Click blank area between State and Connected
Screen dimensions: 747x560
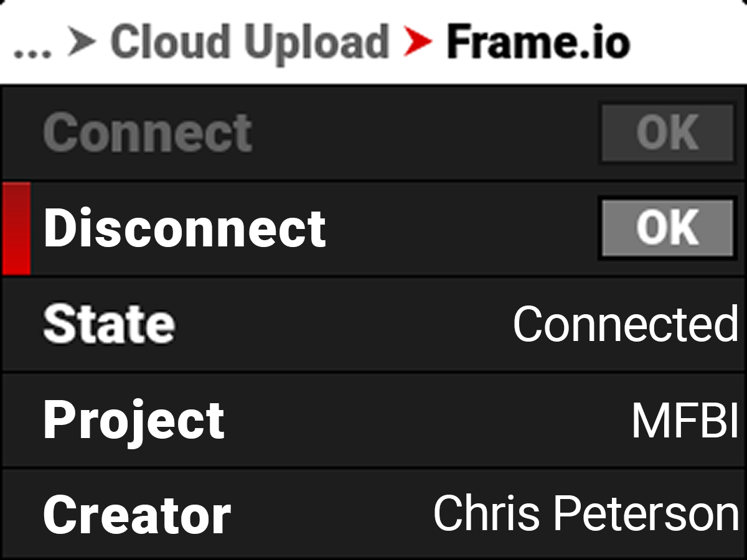click(342, 324)
